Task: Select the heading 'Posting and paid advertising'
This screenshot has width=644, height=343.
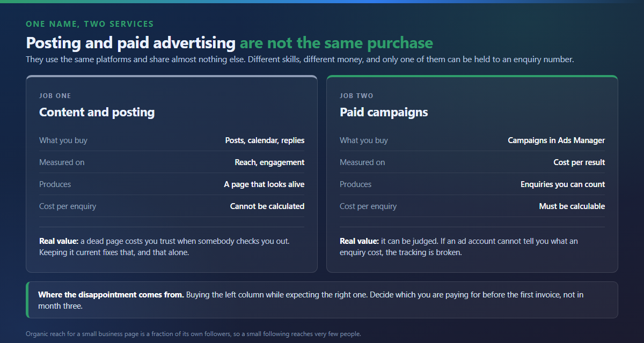Action: 130,43
